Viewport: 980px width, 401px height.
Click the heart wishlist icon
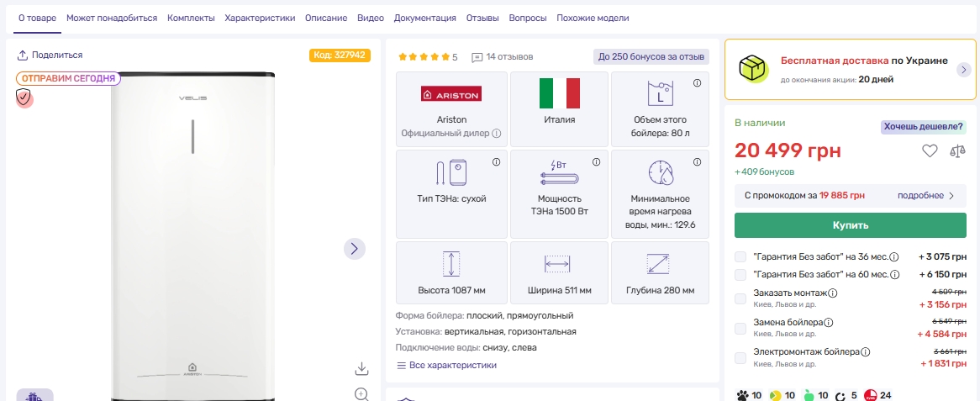[929, 151]
